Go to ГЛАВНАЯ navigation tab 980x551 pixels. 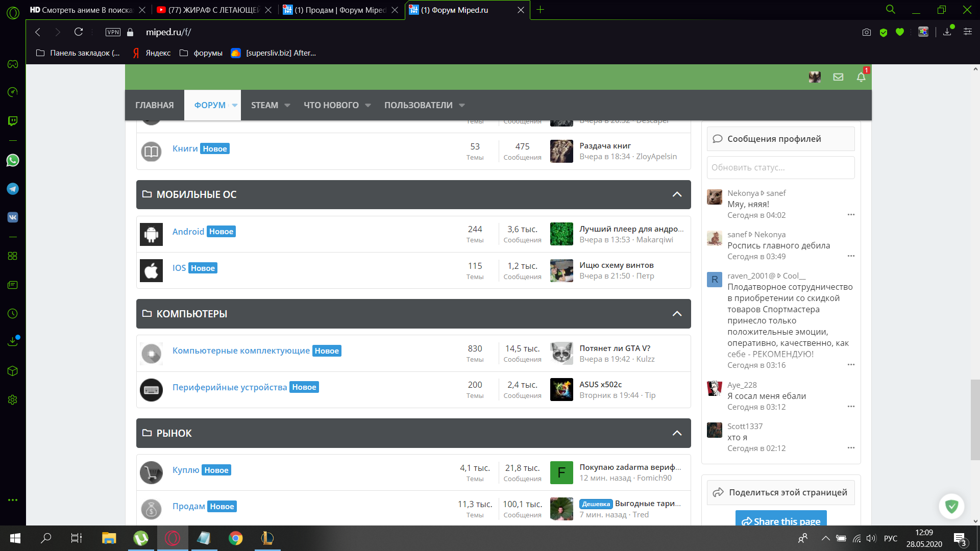(x=155, y=105)
